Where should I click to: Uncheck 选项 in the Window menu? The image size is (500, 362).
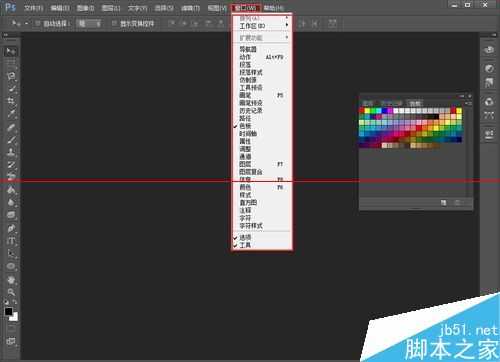pos(262,237)
